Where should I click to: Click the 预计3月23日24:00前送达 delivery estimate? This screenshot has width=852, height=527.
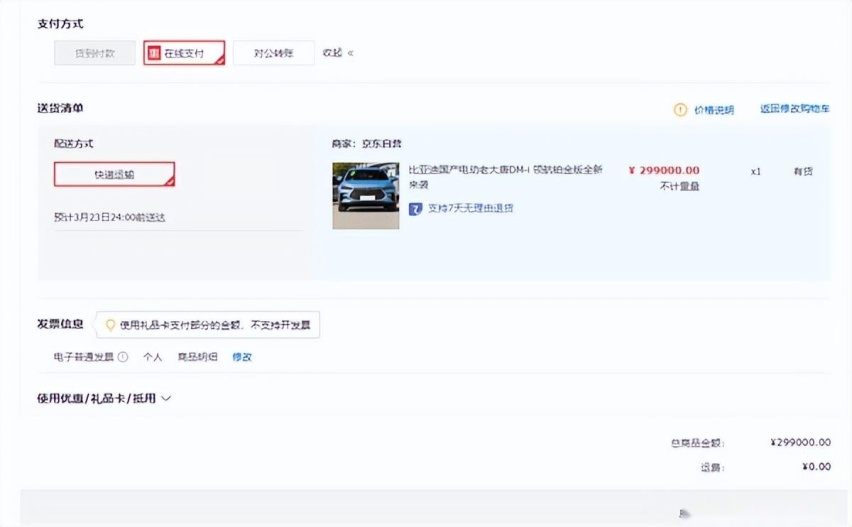click(x=109, y=217)
